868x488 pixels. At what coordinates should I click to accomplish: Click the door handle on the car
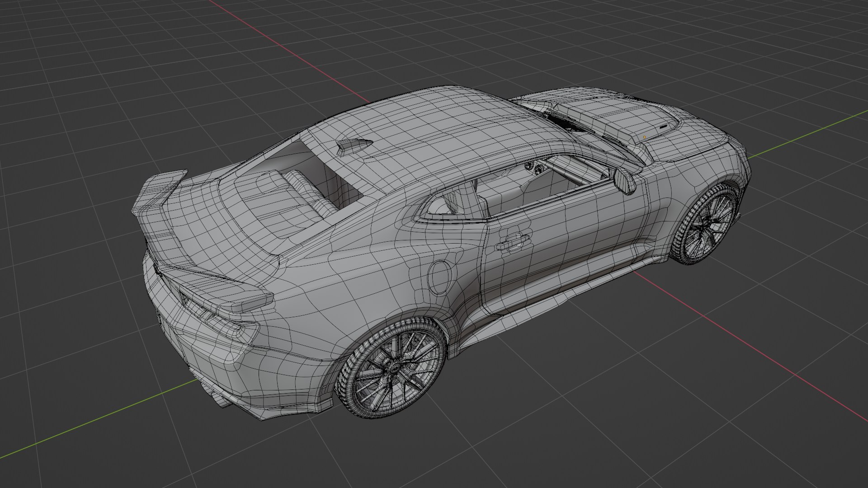pos(513,242)
